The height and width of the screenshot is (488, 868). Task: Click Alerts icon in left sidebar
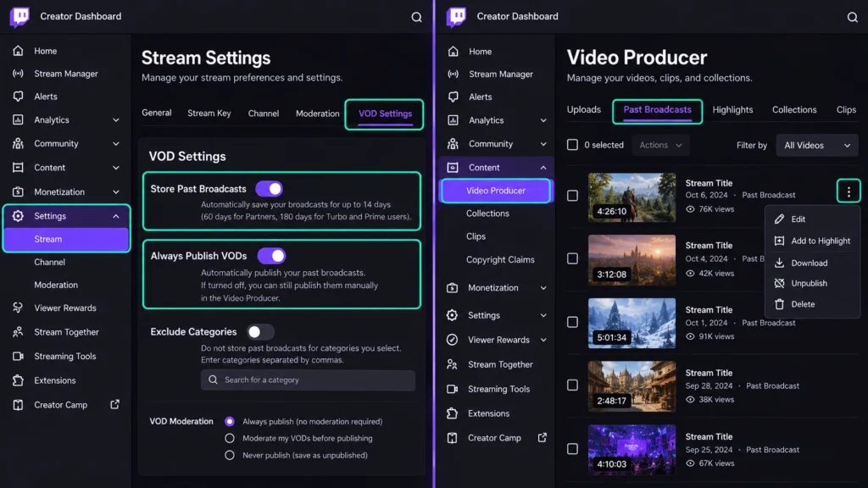point(19,97)
